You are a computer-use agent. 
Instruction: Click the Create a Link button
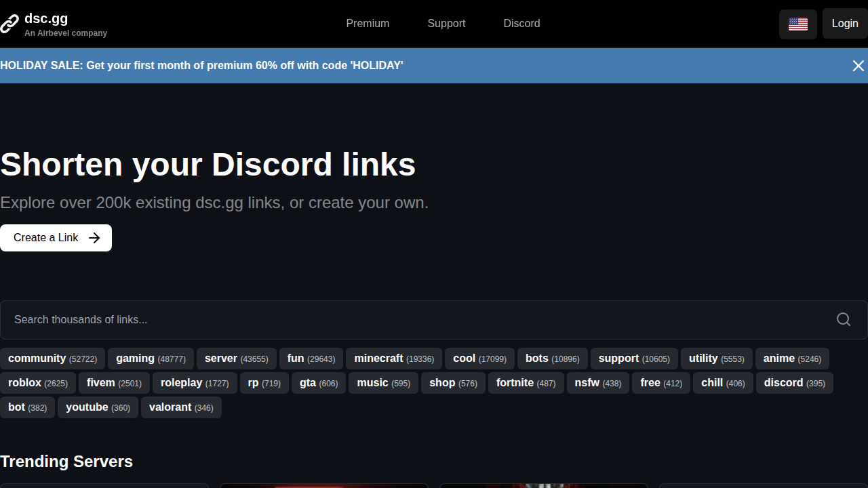[56, 238]
